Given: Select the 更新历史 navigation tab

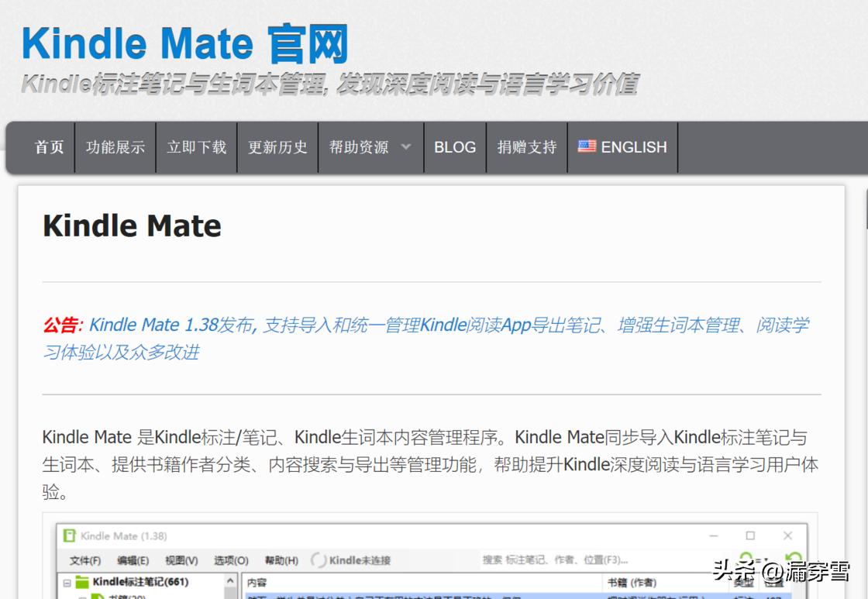Looking at the screenshot, I should [x=277, y=147].
